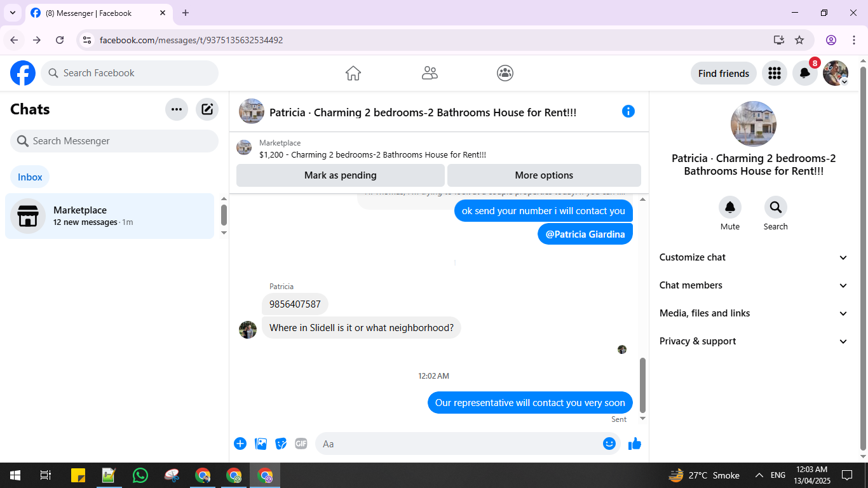Screen dimensions: 868x488
Task: Open the Marketplace listing $1,200 link
Action: pyautogui.click(x=372, y=154)
